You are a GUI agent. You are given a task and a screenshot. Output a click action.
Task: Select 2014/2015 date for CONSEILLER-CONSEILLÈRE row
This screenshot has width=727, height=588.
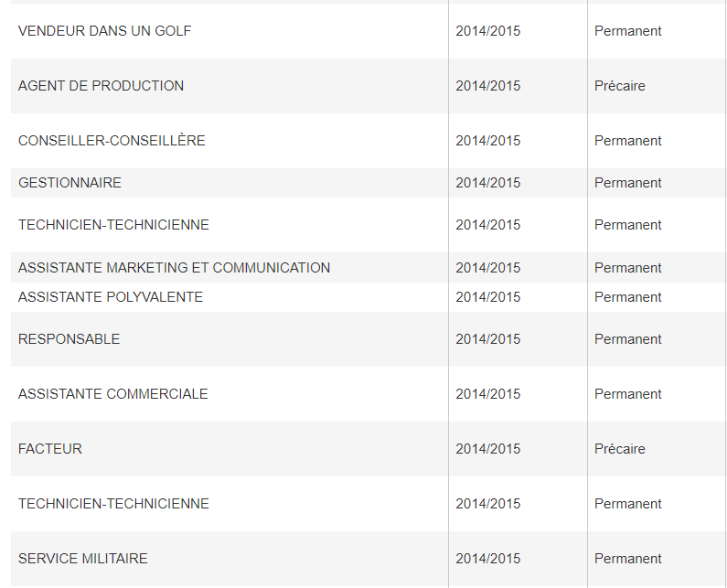tap(487, 141)
